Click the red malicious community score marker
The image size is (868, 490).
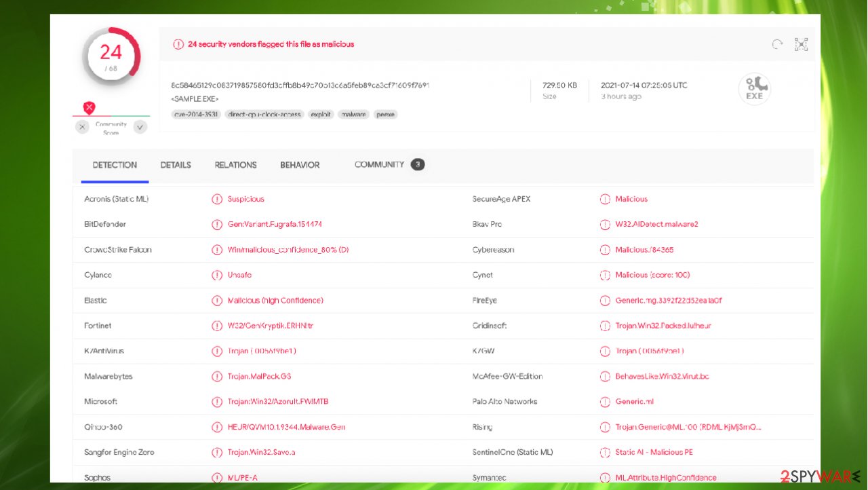89,107
